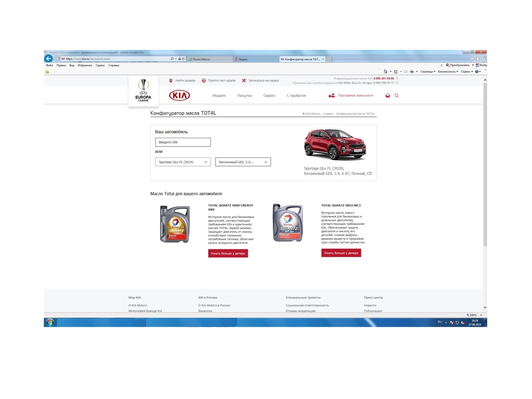Open the Вид menu
The height and width of the screenshot is (399, 532).
click(x=72, y=65)
